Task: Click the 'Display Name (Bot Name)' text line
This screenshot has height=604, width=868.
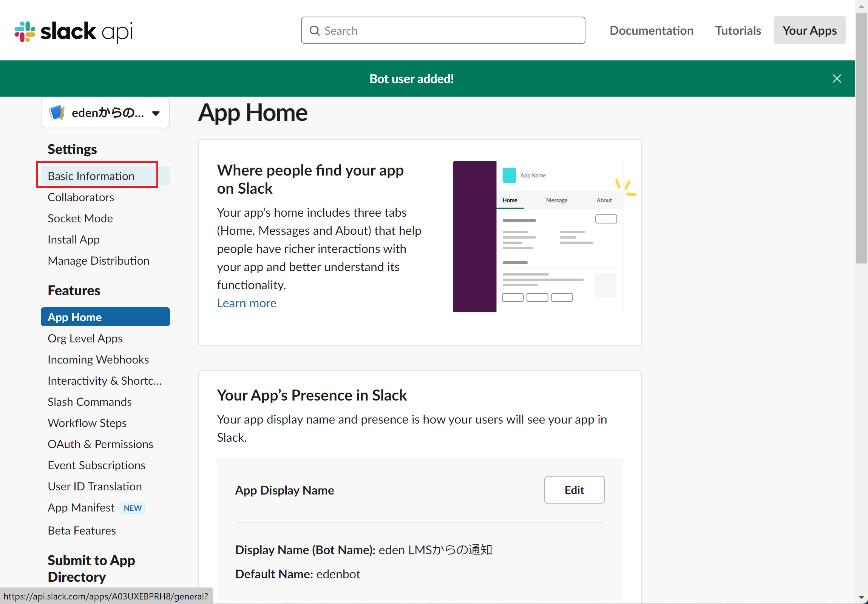Action: click(363, 550)
